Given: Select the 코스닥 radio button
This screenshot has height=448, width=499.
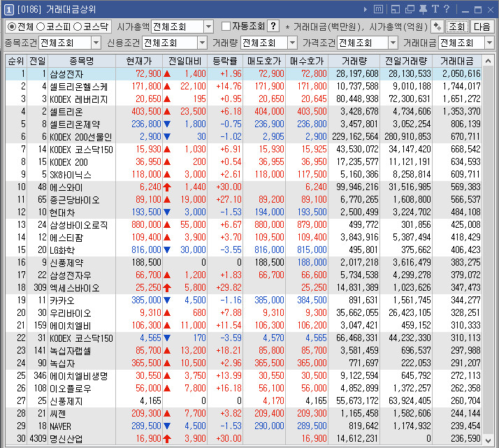Looking at the screenshot, I should pos(78,27).
